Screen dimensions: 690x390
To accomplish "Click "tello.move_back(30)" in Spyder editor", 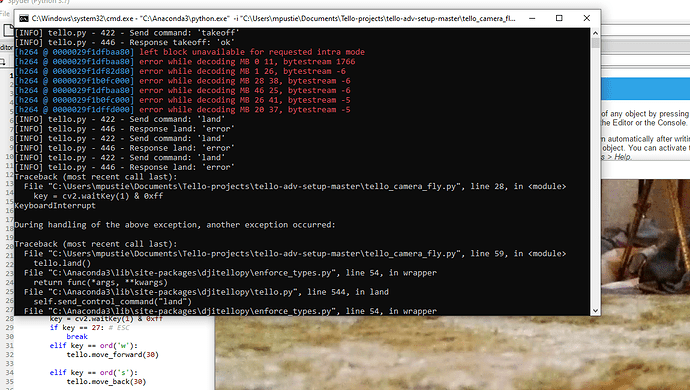I will [x=106, y=382].
